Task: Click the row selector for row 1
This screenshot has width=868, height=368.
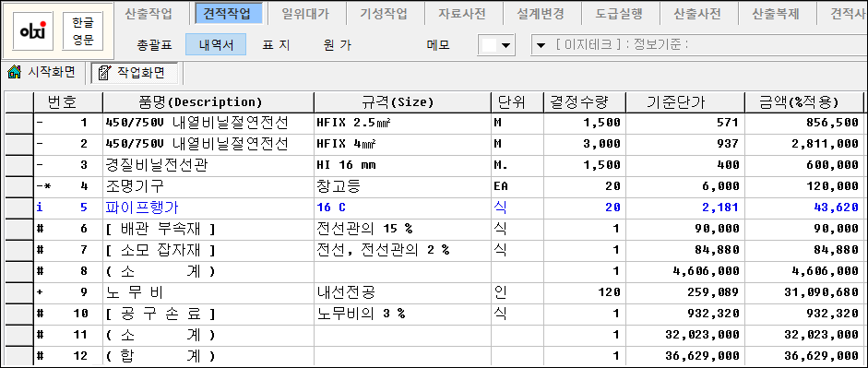Action: click(x=18, y=123)
